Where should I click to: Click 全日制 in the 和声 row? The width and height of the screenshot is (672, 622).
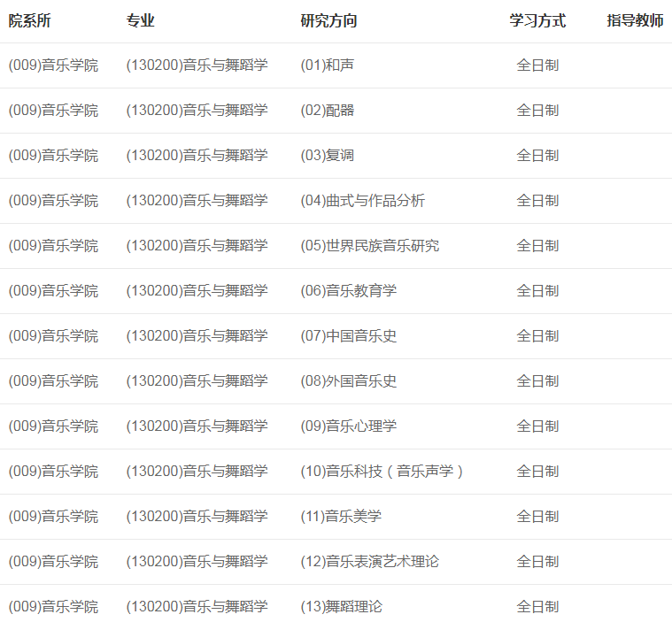click(537, 65)
